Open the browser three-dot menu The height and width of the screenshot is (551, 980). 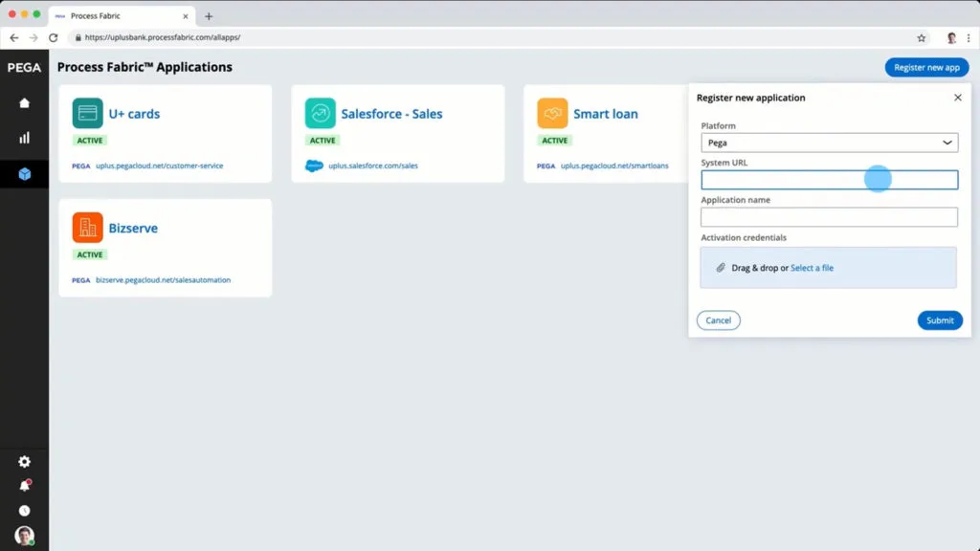point(969,37)
